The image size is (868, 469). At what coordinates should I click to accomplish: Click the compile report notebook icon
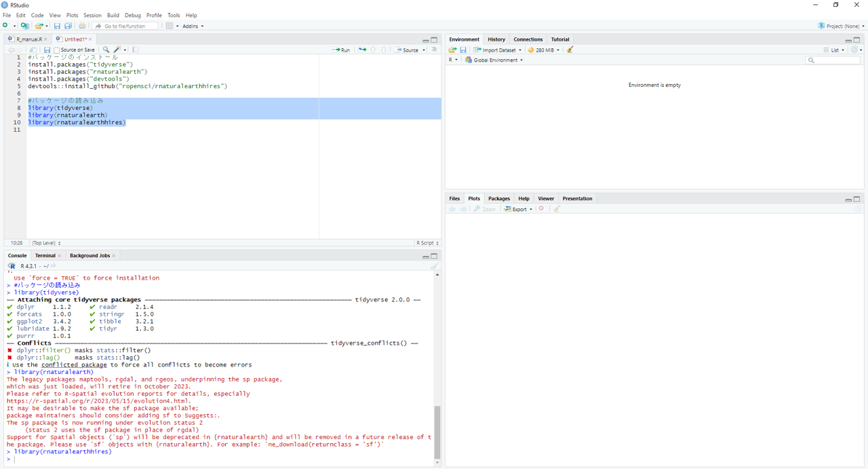[136, 50]
